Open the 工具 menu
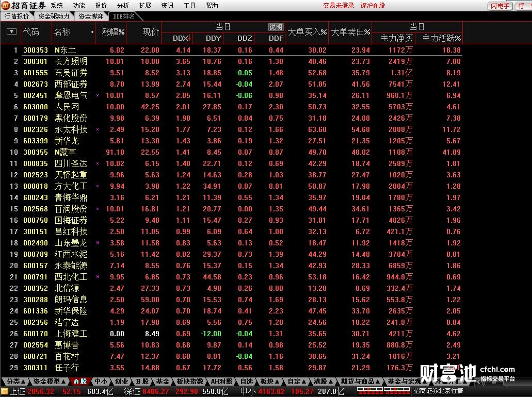 [189, 6]
